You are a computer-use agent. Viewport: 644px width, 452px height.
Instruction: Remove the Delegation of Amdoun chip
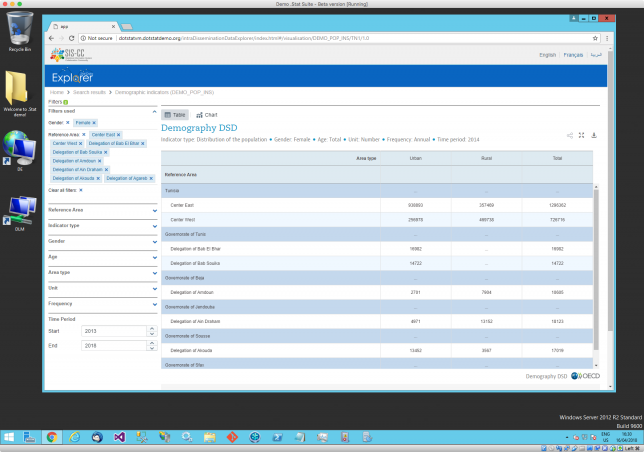(x=99, y=161)
